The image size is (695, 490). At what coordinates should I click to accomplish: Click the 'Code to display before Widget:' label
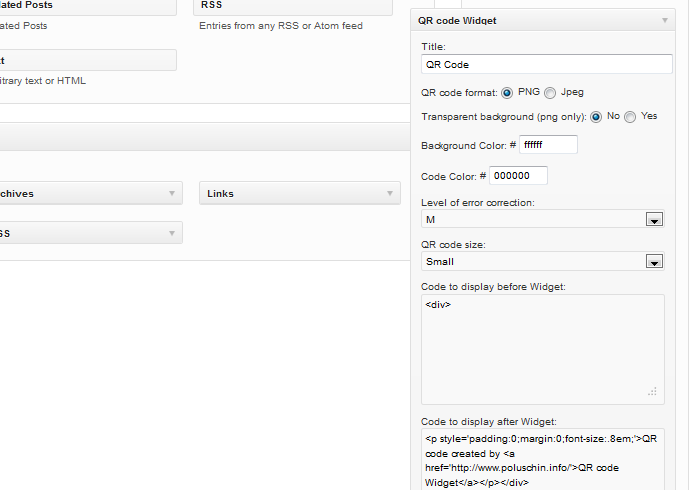coord(493,287)
